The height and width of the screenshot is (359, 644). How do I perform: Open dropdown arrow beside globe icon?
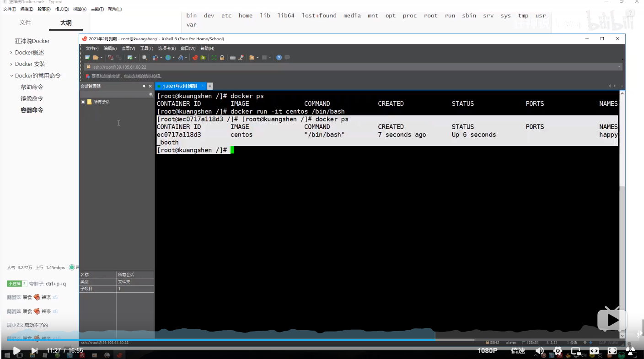173,58
